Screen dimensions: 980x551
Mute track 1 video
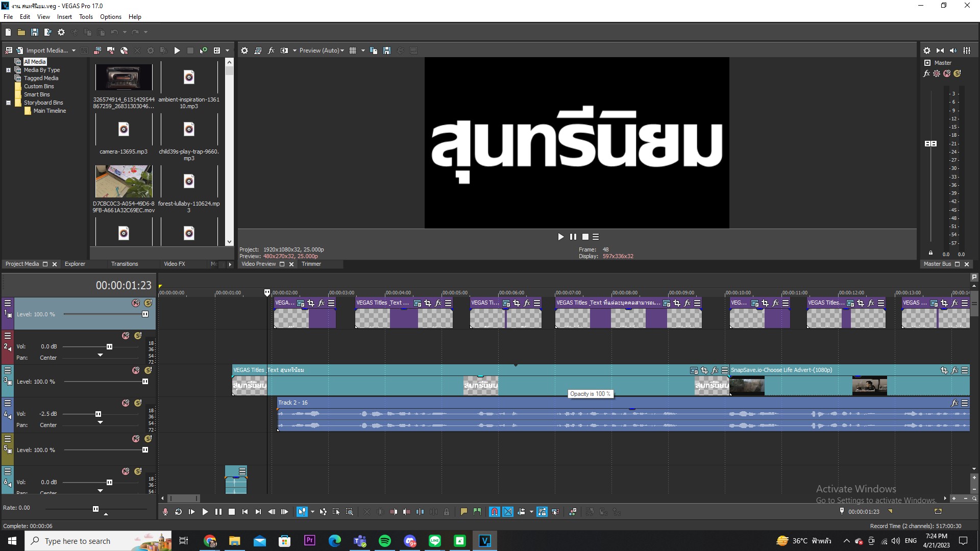136,303
